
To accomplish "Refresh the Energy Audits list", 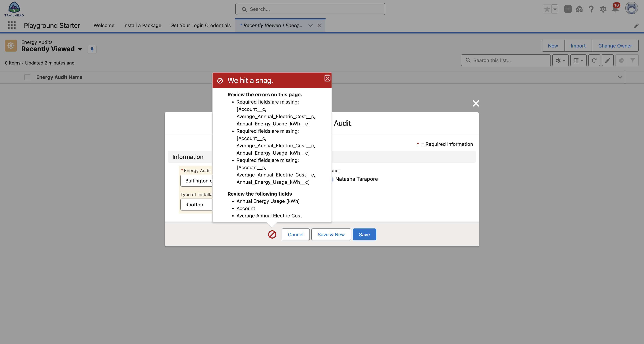I will [x=594, y=60].
